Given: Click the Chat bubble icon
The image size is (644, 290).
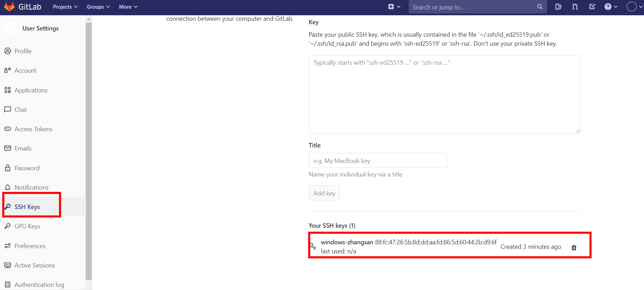Looking at the screenshot, I should click(8, 109).
